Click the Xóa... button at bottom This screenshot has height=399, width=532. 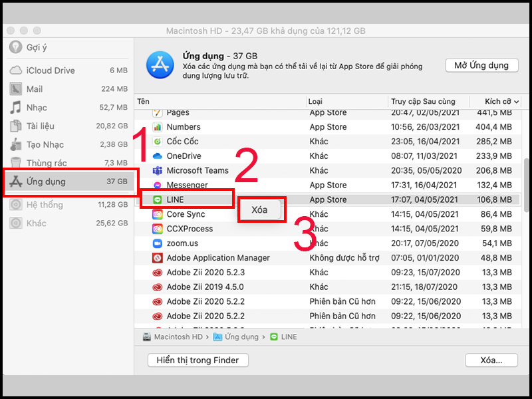491,360
